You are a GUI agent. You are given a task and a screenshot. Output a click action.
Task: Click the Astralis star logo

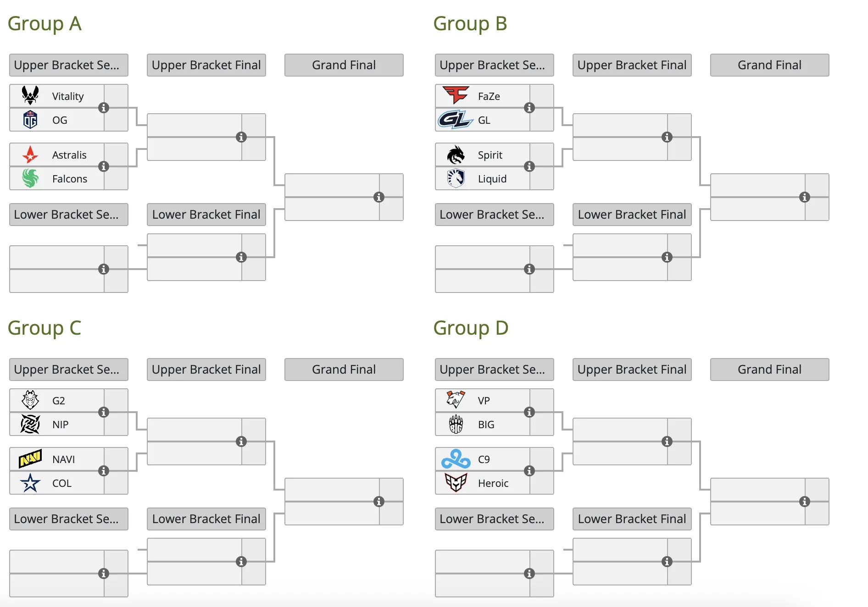[30, 155]
